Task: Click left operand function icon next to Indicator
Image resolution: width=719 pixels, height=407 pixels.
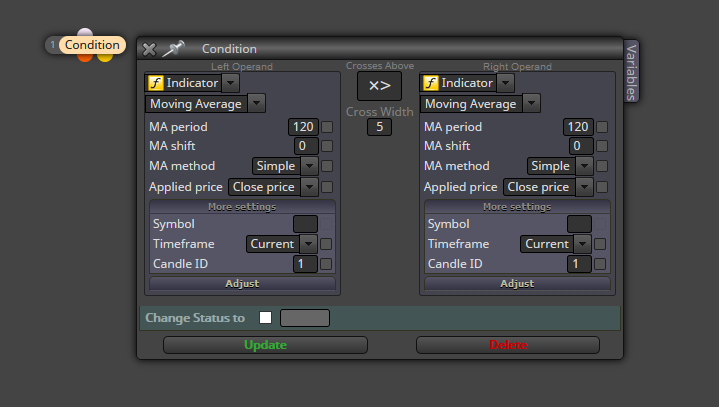Action: tap(155, 83)
